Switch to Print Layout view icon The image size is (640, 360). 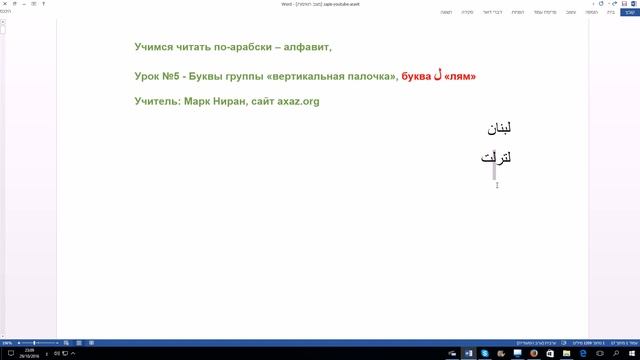tap(79, 343)
